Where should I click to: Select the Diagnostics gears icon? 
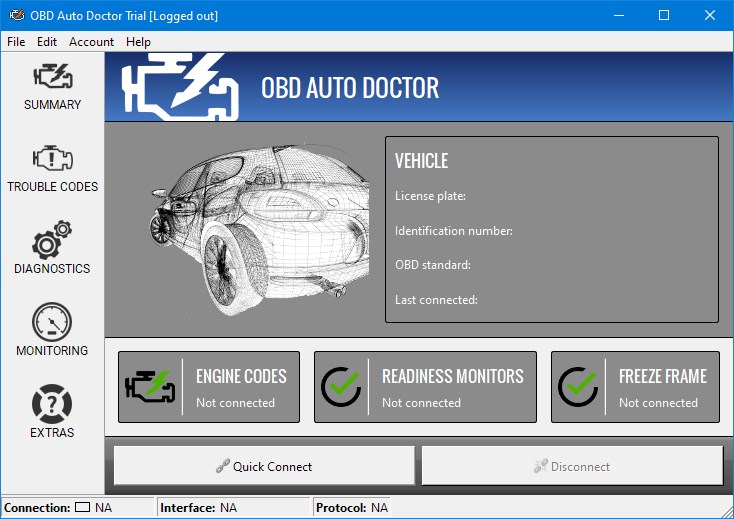pyautogui.click(x=52, y=240)
